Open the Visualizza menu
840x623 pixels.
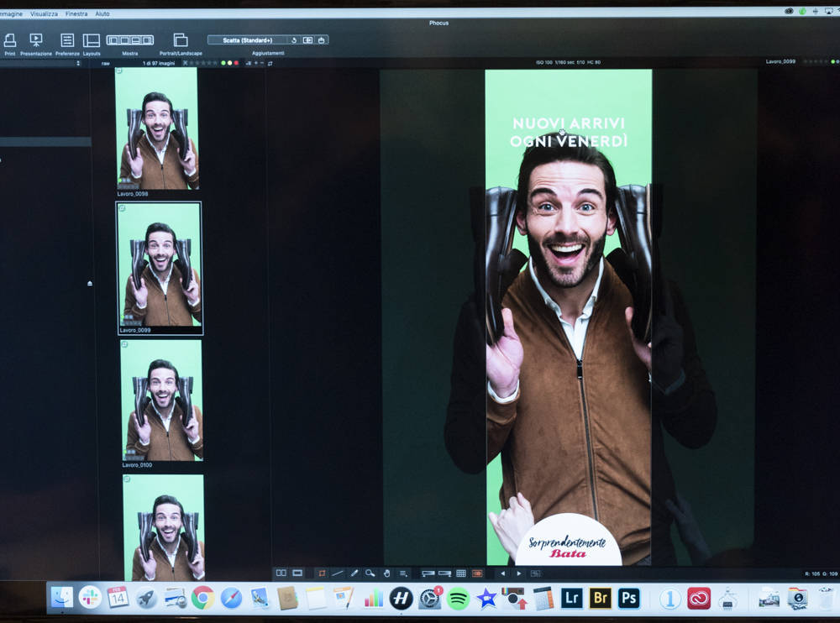45,14
